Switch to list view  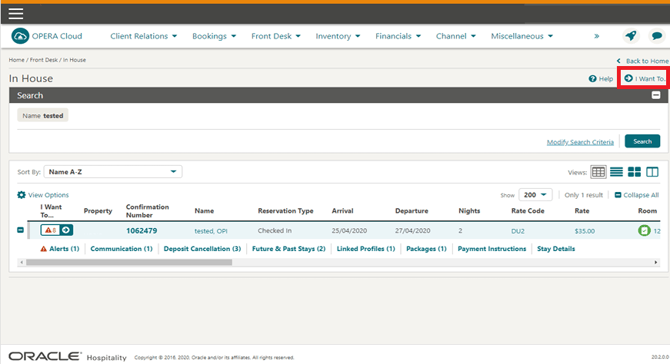[616, 172]
